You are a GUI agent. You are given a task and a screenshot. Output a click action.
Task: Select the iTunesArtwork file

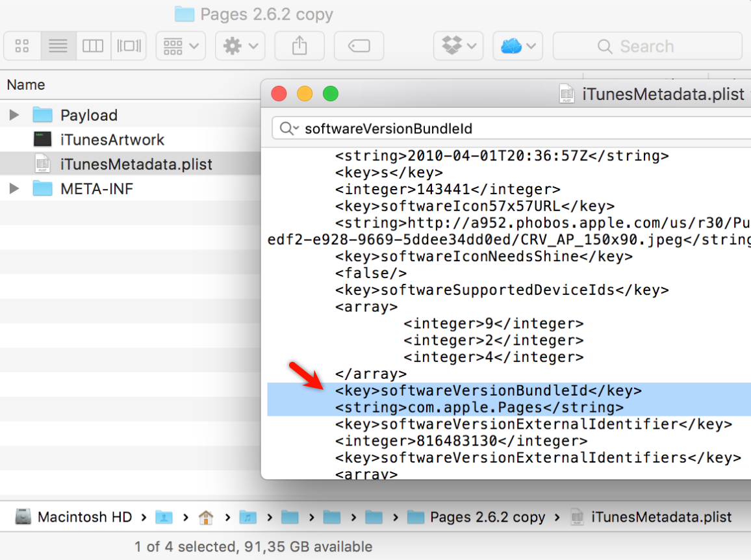pyautogui.click(x=131, y=140)
